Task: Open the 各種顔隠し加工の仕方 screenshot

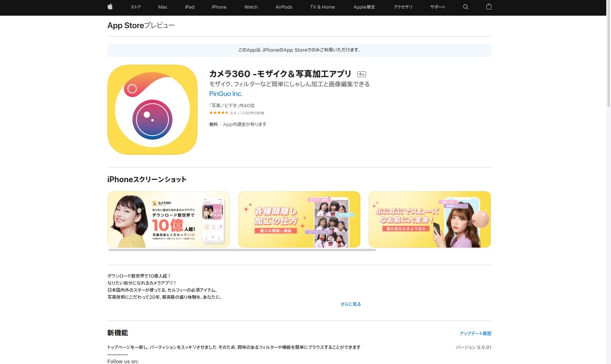Action: (299, 219)
